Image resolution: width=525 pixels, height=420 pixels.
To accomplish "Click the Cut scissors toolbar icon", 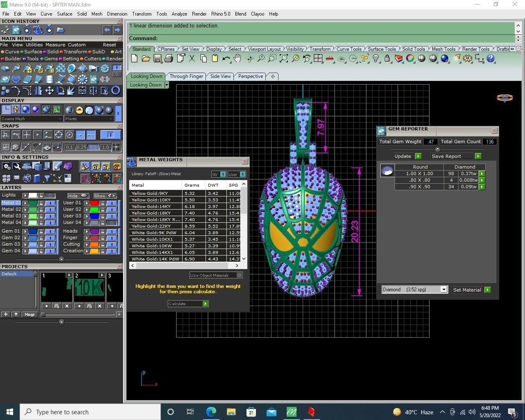I will (x=192, y=59).
